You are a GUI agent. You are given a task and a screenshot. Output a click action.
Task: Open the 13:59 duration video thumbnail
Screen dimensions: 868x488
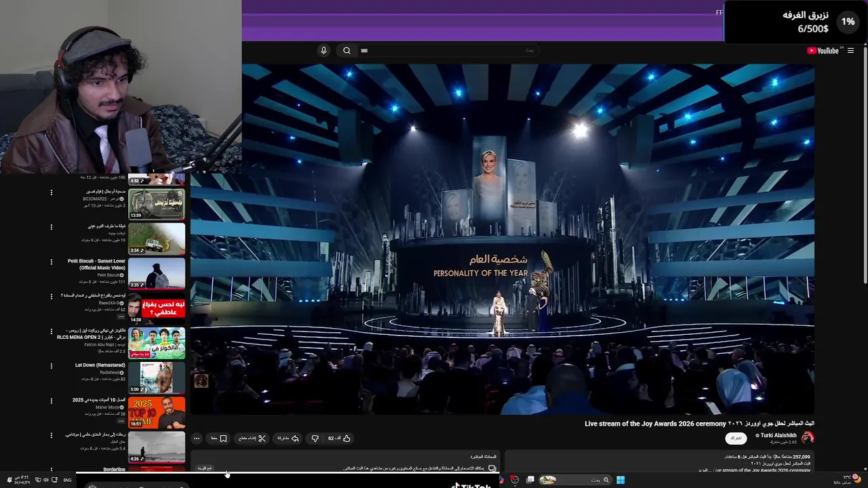[157, 203]
